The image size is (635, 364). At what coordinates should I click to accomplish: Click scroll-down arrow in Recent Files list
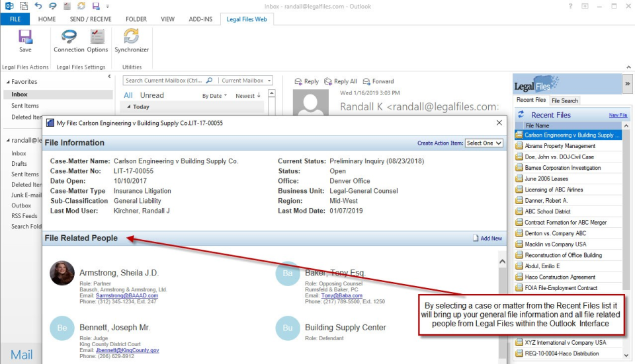click(x=626, y=355)
